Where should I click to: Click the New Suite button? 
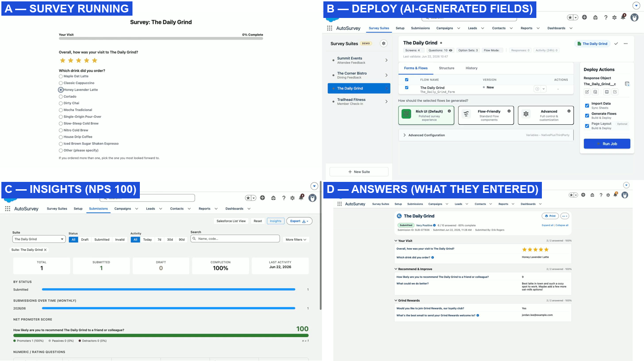pos(359,172)
